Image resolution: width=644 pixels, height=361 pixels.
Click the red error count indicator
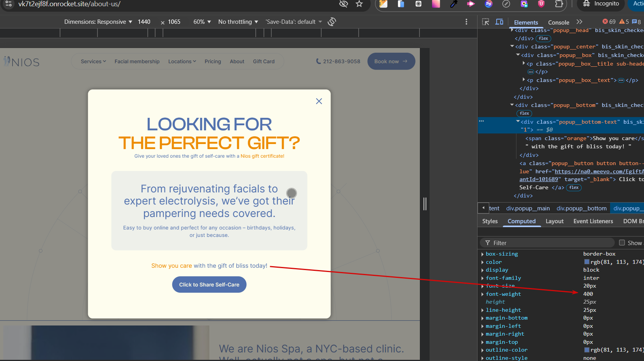point(609,22)
